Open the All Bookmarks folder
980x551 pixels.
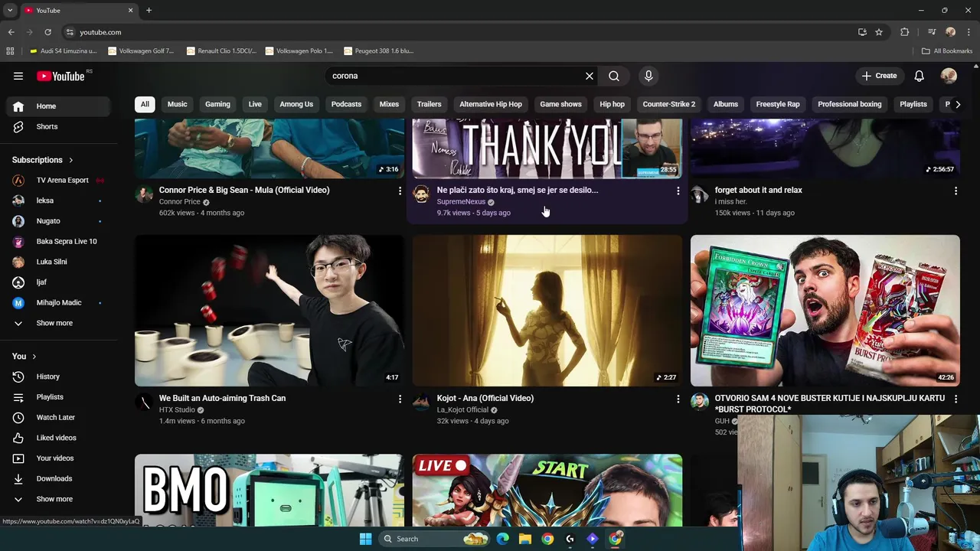pyautogui.click(x=947, y=51)
